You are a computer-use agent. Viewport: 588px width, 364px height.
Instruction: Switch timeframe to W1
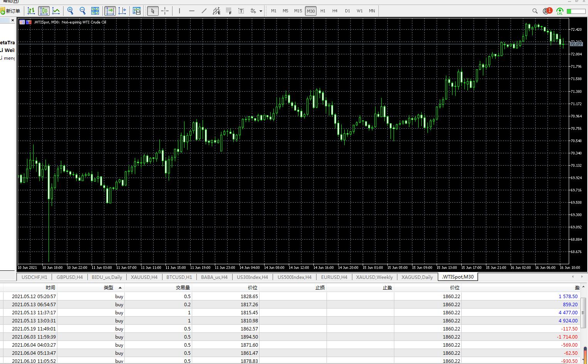click(360, 11)
